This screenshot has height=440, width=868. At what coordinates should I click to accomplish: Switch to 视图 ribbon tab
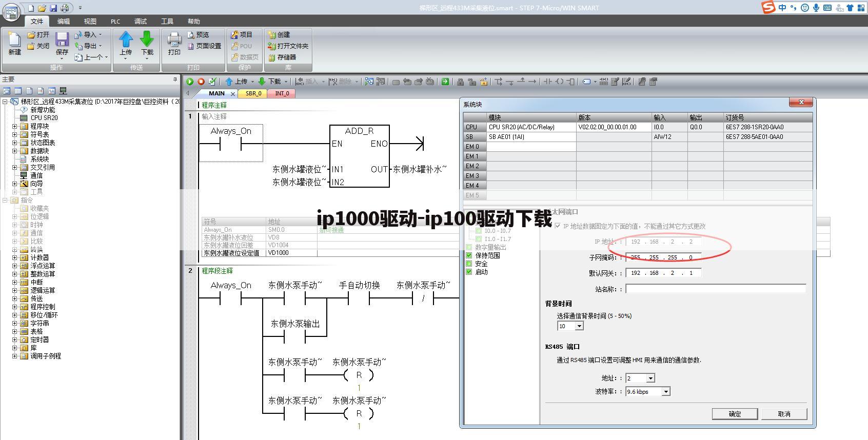pyautogui.click(x=90, y=22)
